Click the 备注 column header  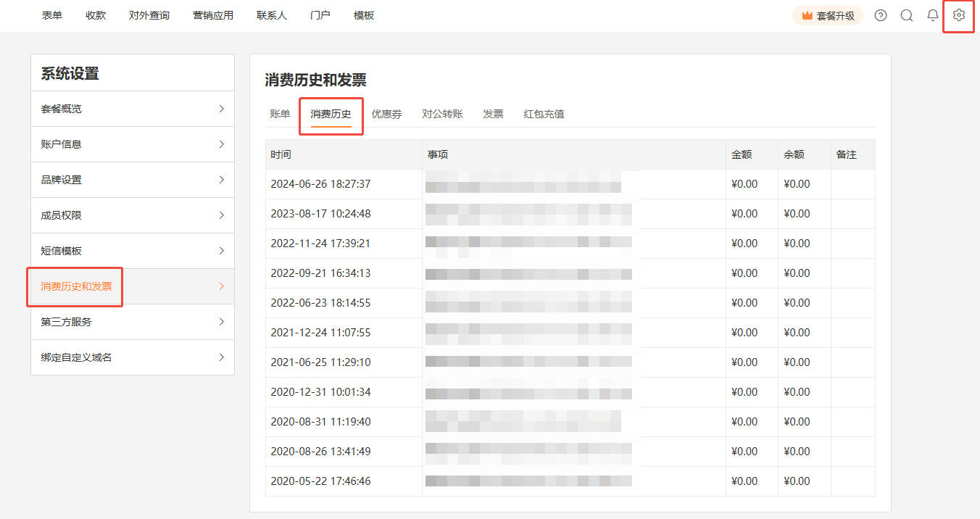click(853, 154)
